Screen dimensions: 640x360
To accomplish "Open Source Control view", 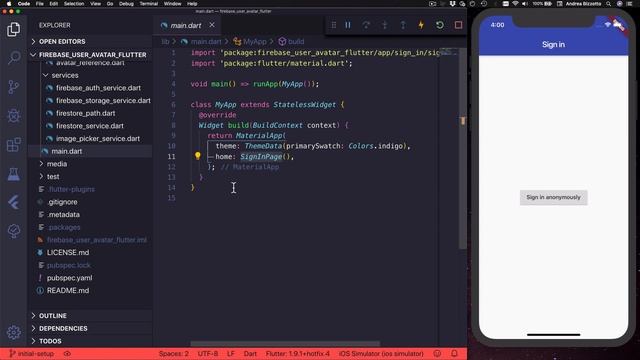I will pos(13,87).
